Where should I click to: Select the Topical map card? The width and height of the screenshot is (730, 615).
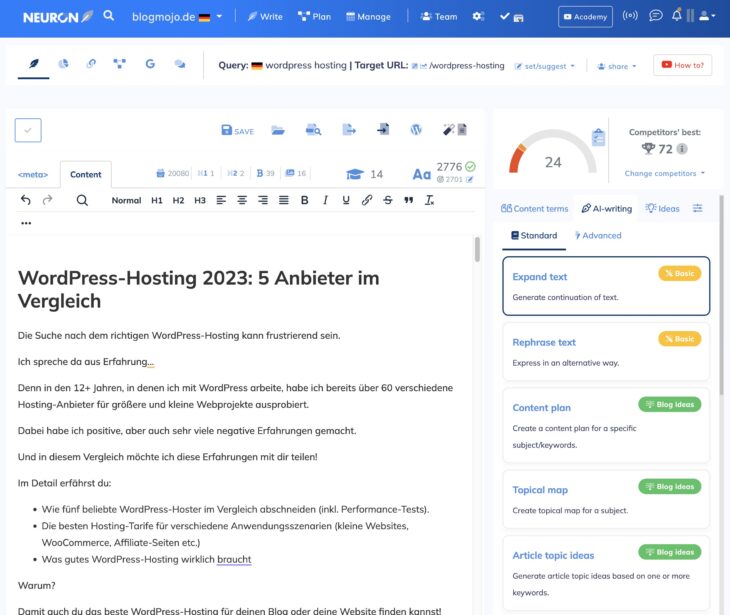(x=606, y=499)
